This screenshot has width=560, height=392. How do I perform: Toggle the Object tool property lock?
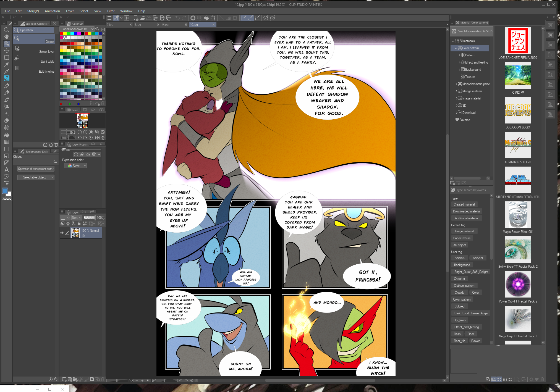point(55,162)
